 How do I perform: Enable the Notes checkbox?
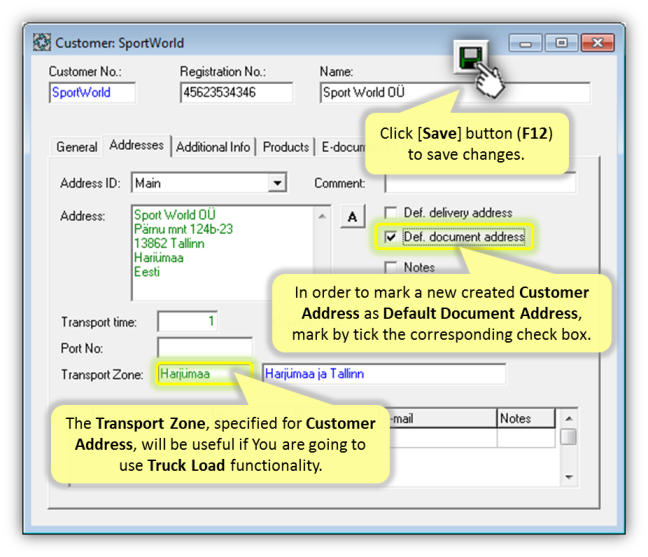tap(391, 267)
